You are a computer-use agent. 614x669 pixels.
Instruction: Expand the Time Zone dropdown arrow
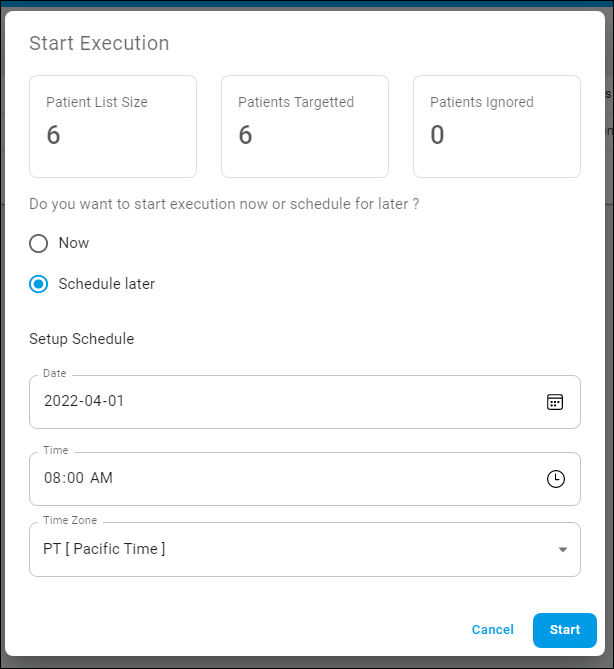563,550
